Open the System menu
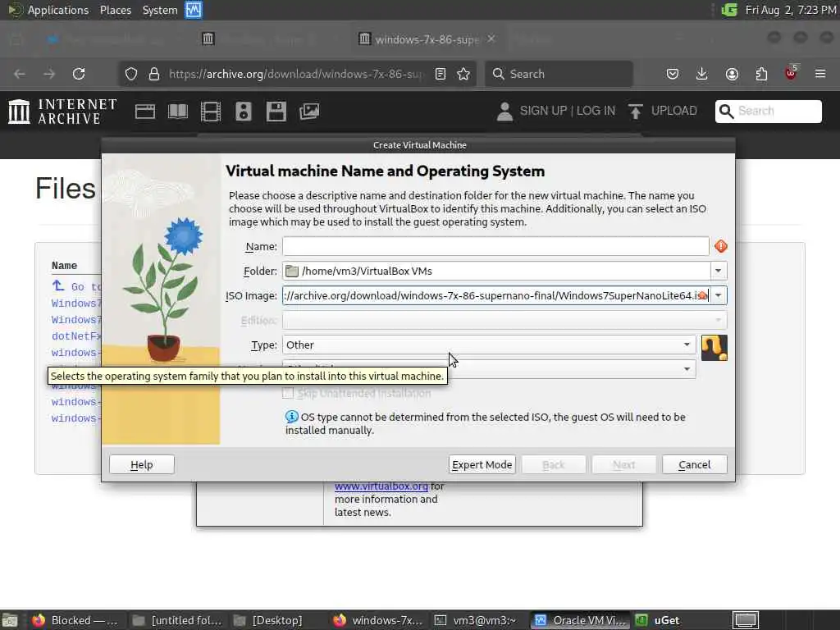This screenshot has height=630, width=840. point(160,10)
